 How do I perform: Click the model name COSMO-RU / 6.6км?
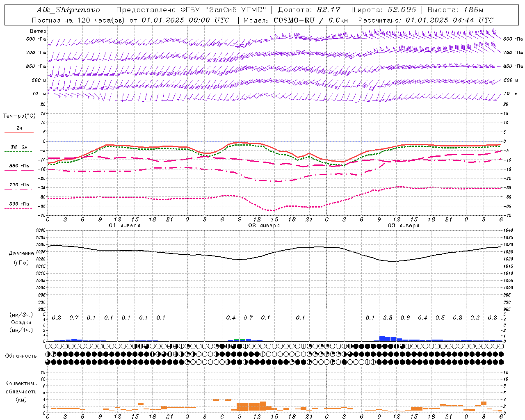tap(310, 20)
